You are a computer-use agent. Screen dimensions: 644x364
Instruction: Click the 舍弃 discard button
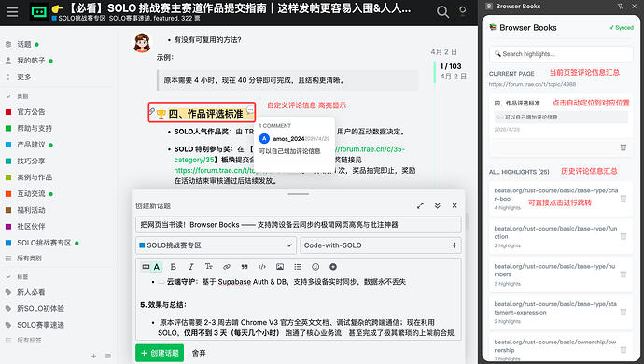pos(199,353)
